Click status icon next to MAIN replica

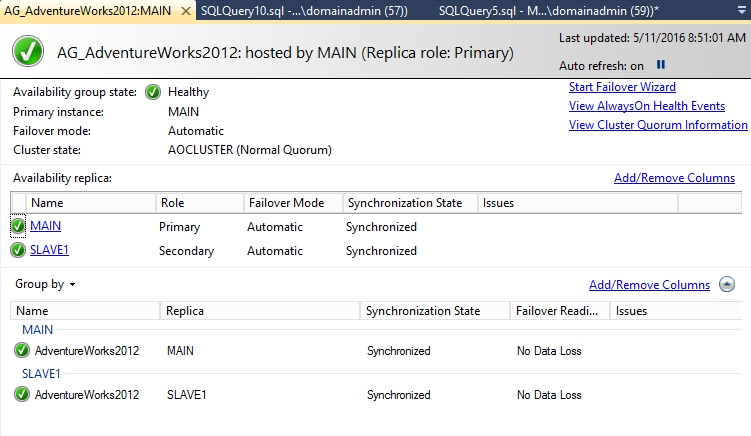click(18, 226)
